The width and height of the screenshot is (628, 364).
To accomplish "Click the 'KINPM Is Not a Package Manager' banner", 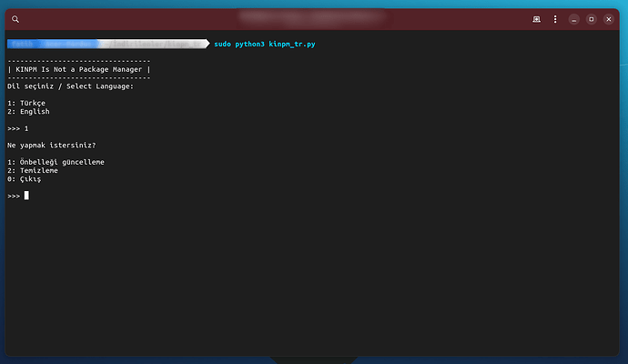I will [79, 69].
